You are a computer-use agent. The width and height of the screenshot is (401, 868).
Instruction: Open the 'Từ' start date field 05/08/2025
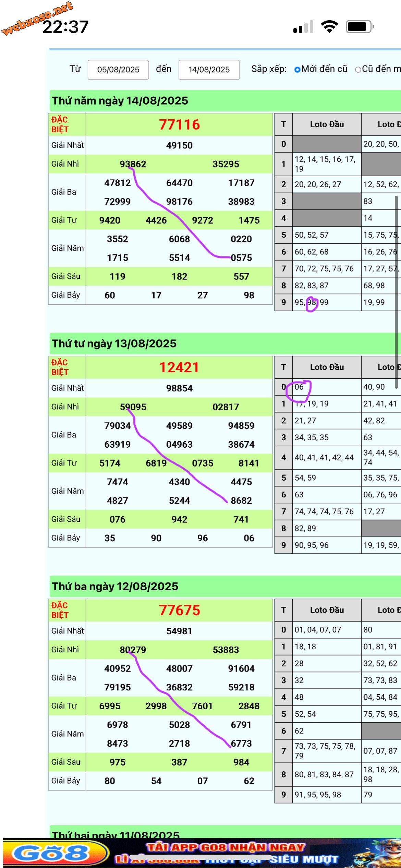(118, 70)
